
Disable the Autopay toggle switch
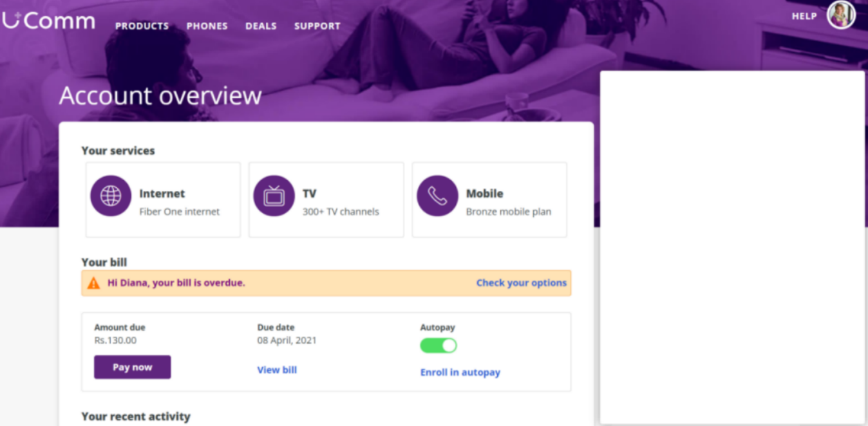(x=439, y=346)
